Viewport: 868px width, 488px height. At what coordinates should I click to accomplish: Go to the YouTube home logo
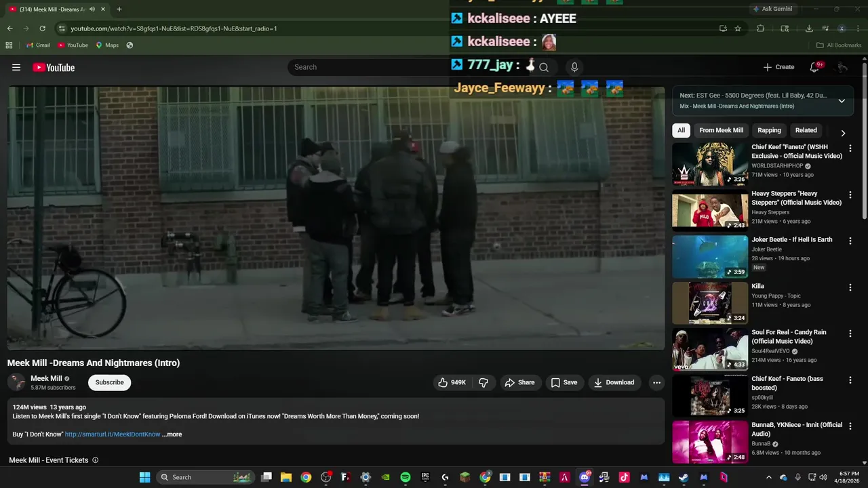coord(54,67)
